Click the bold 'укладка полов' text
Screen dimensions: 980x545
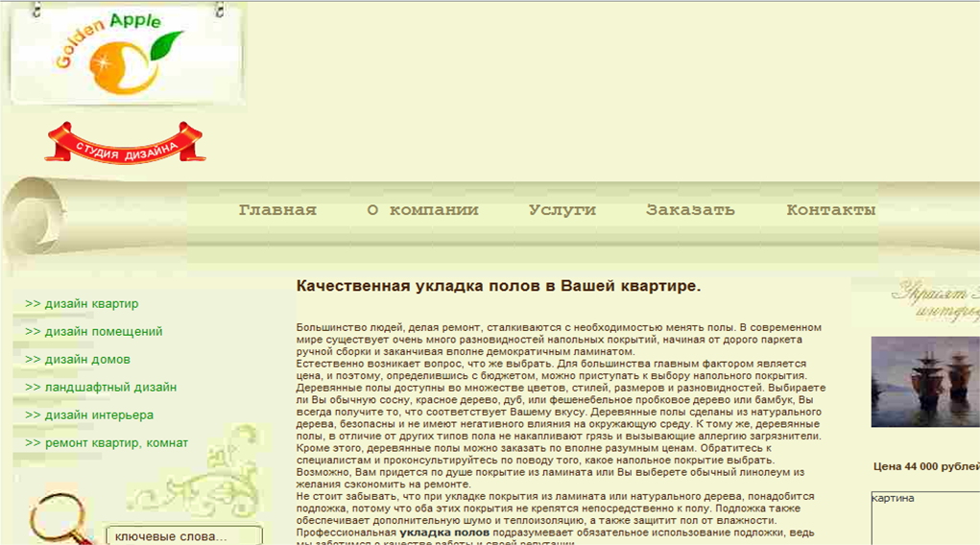click(x=444, y=532)
